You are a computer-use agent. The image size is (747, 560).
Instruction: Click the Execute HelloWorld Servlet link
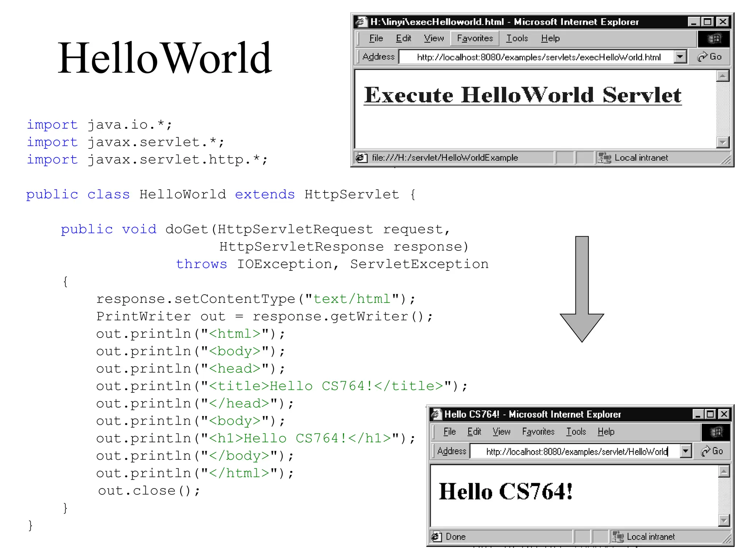coord(522,96)
